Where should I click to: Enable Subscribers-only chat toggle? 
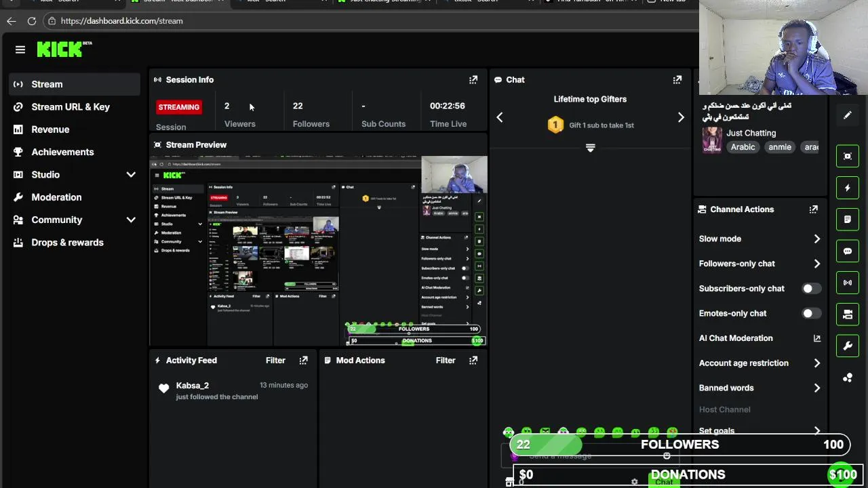click(x=811, y=289)
